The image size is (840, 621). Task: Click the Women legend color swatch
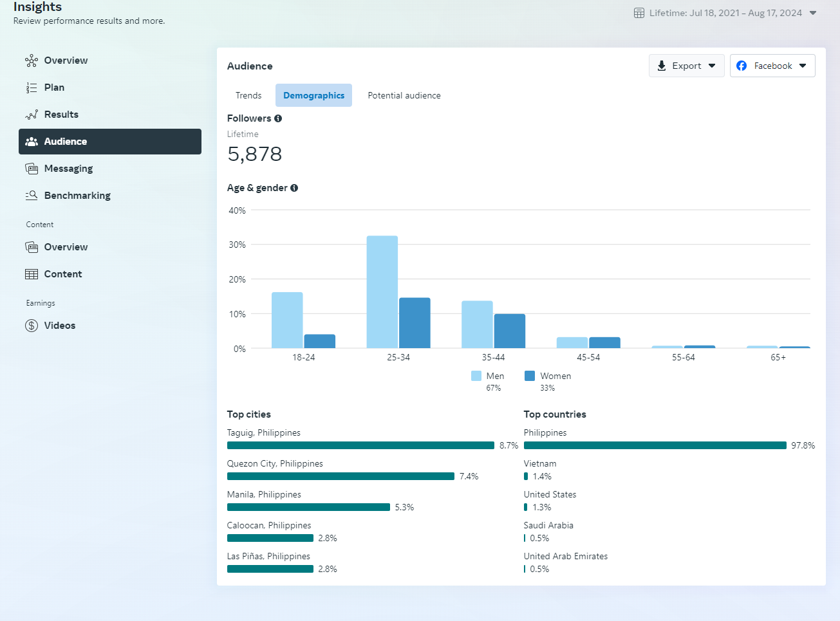(x=530, y=376)
